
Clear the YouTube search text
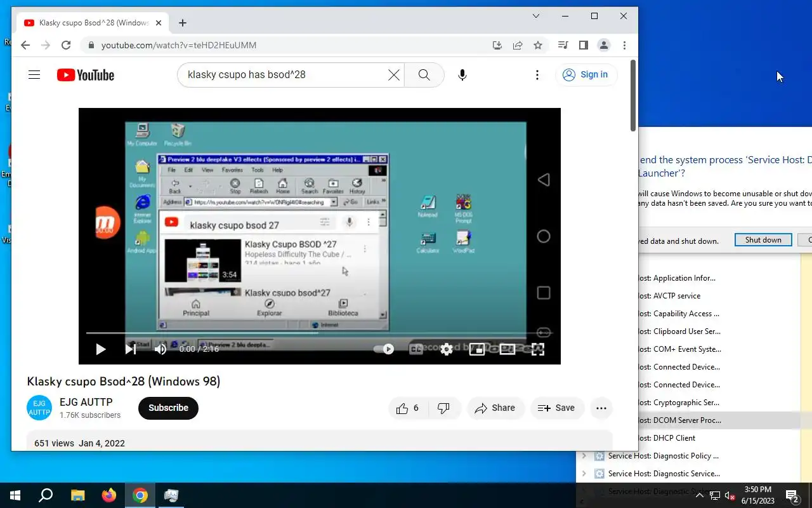tap(394, 75)
